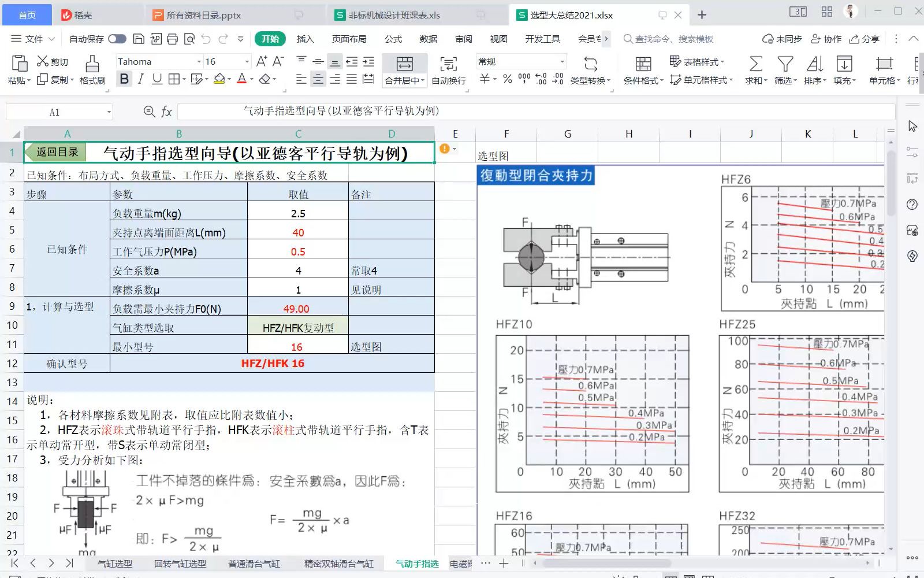Click the Undo arrow icon

[206, 39]
